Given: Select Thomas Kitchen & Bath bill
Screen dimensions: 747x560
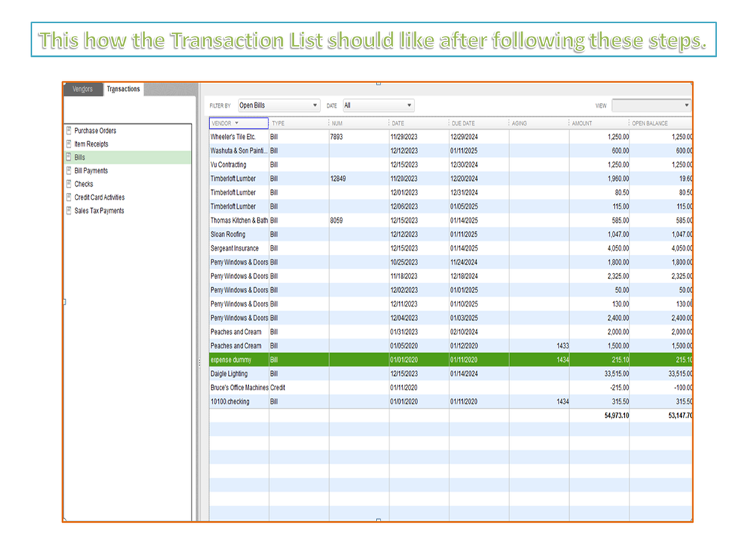Looking at the screenshot, I should pyautogui.click(x=451, y=221).
